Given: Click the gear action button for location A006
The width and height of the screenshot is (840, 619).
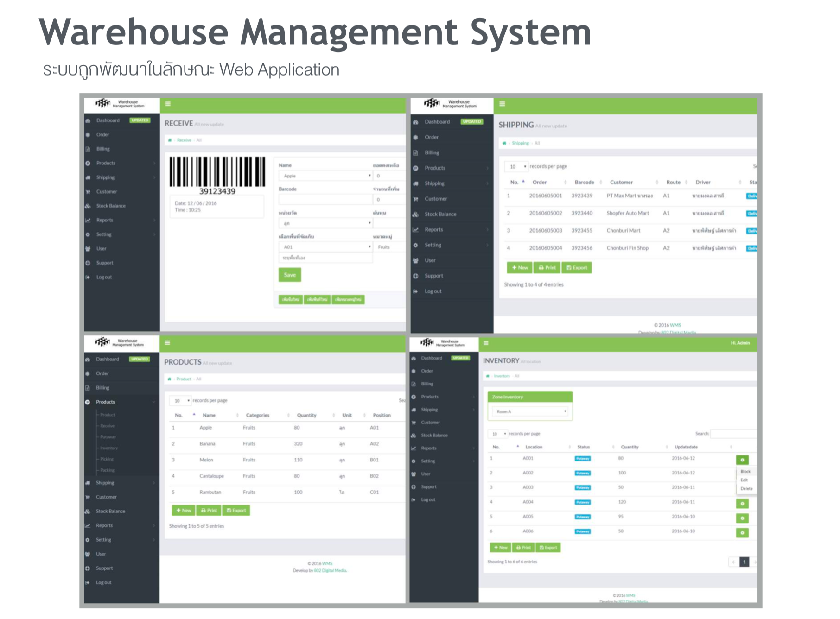Looking at the screenshot, I should pos(742,533).
